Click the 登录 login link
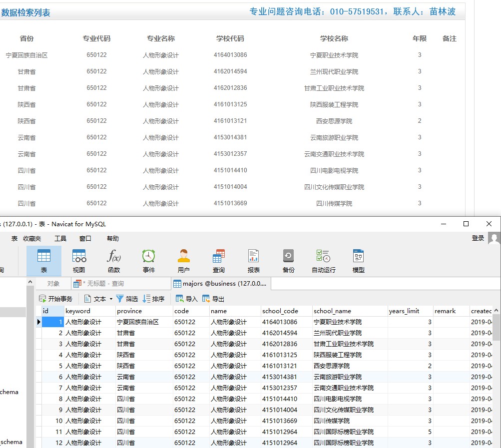 (478, 238)
